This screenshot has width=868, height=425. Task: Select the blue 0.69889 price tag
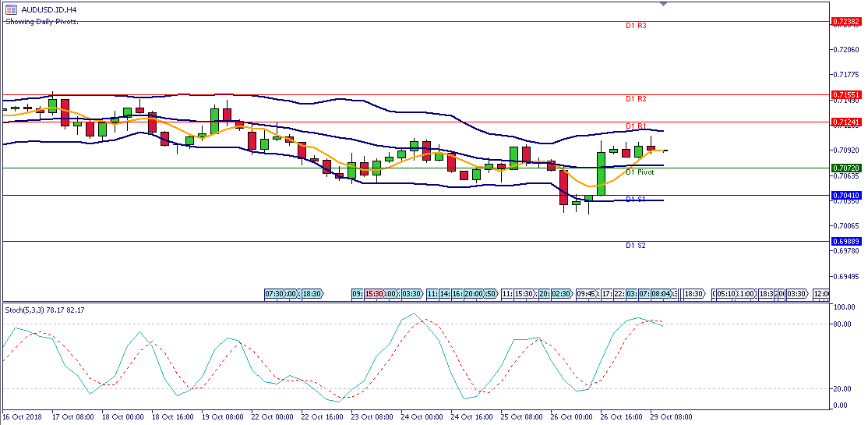(x=845, y=242)
